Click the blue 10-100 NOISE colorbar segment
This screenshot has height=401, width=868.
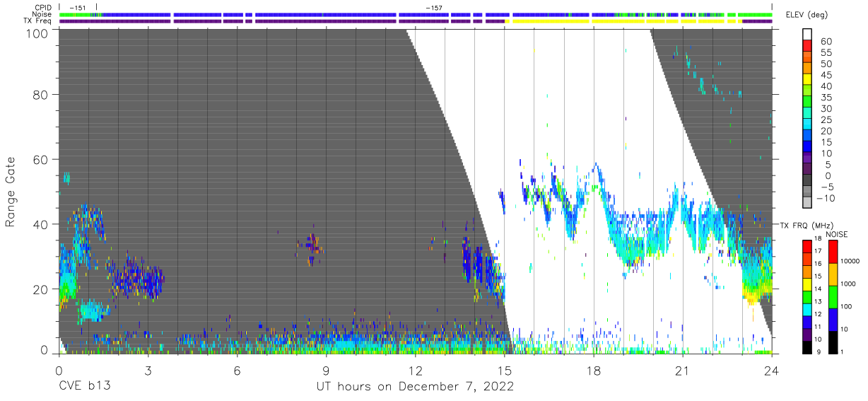833,319
